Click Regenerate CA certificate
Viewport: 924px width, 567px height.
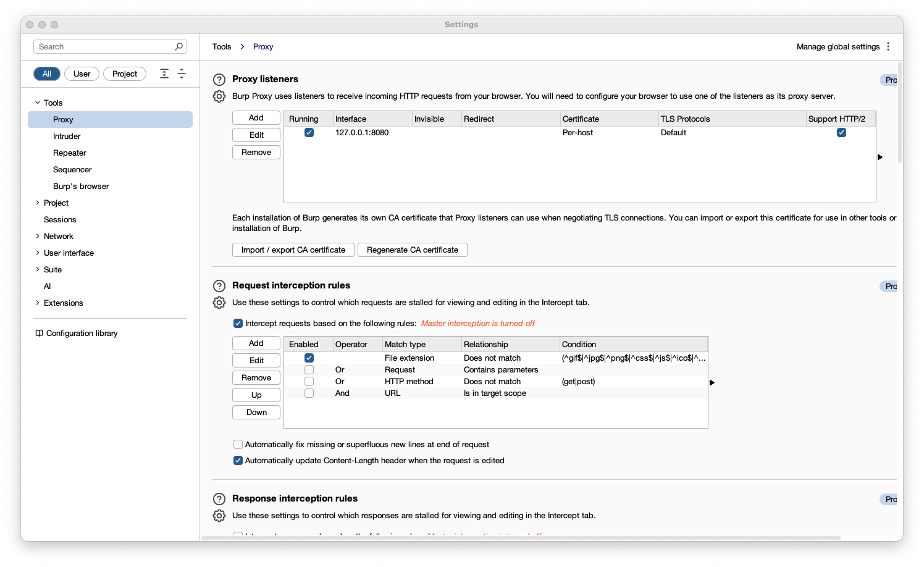click(413, 250)
